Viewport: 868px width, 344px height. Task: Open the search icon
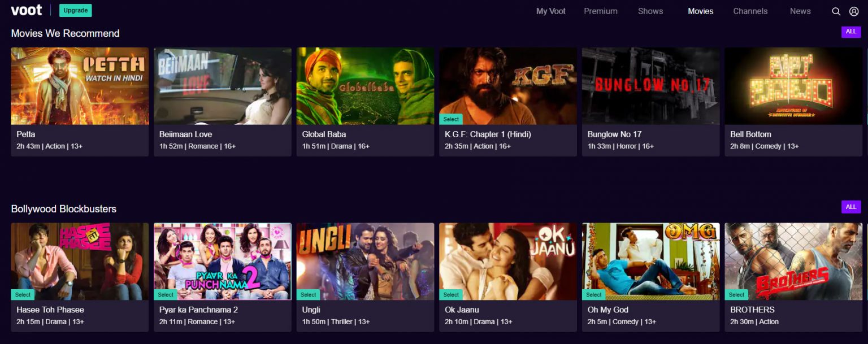(836, 11)
